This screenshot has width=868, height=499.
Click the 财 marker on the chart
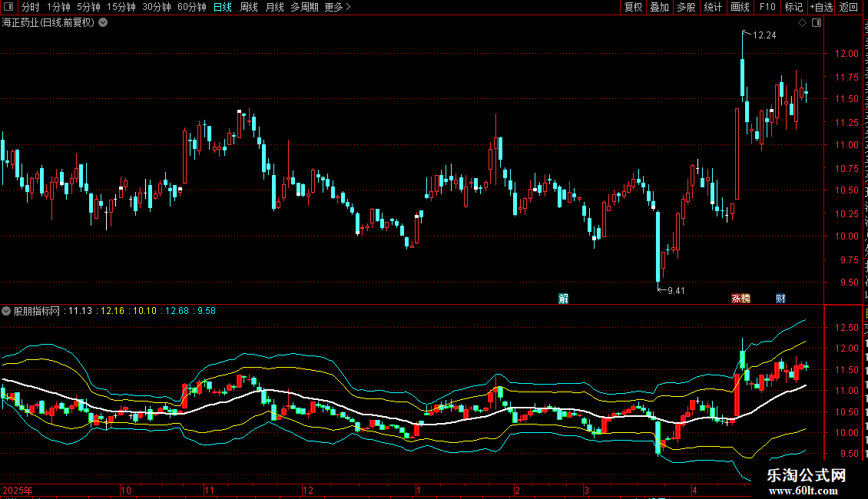780,299
